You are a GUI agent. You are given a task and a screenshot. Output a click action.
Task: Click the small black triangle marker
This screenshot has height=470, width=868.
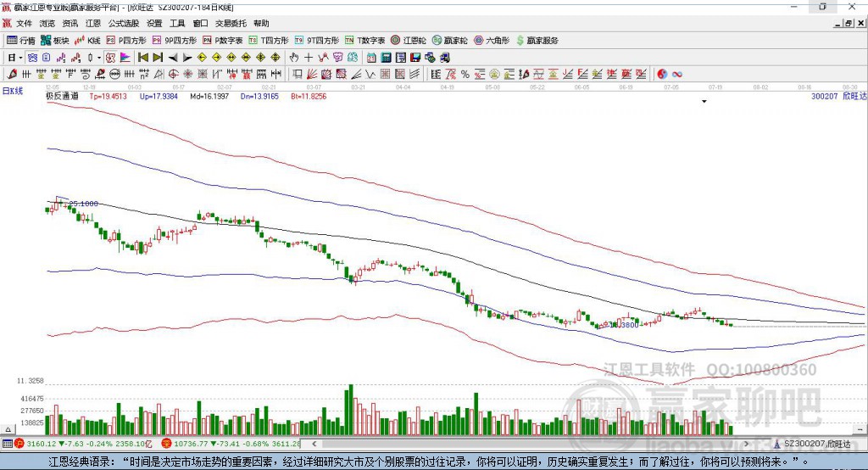pyautogui.click(x=704, y=102)
